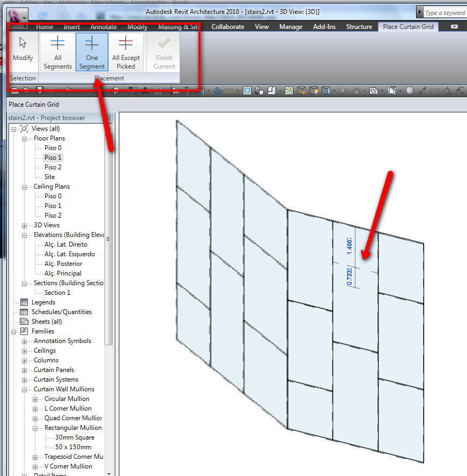Screen dimensions: 467x476
Task: Expand the Curtain Panels family node
Action: [24, 370]
